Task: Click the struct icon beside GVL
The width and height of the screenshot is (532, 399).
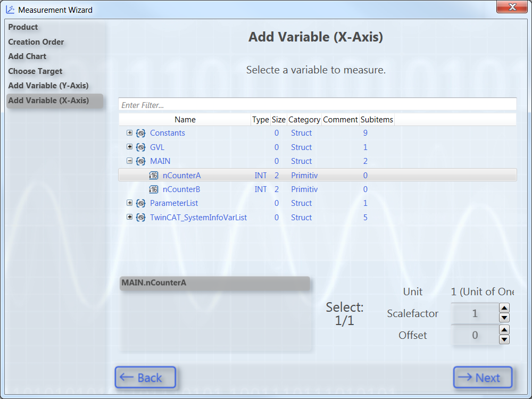Action: point(141,147)
